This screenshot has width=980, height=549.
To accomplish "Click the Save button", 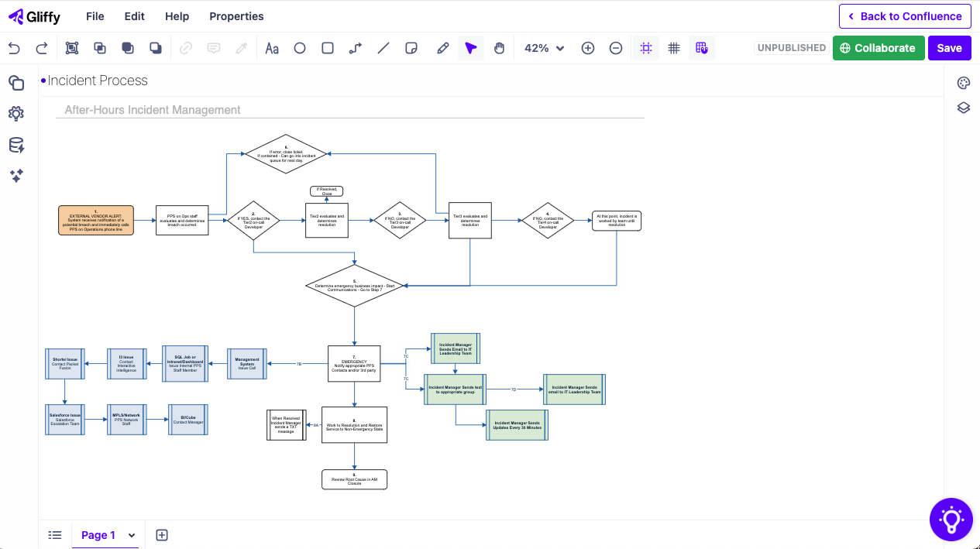I will 949,48.
